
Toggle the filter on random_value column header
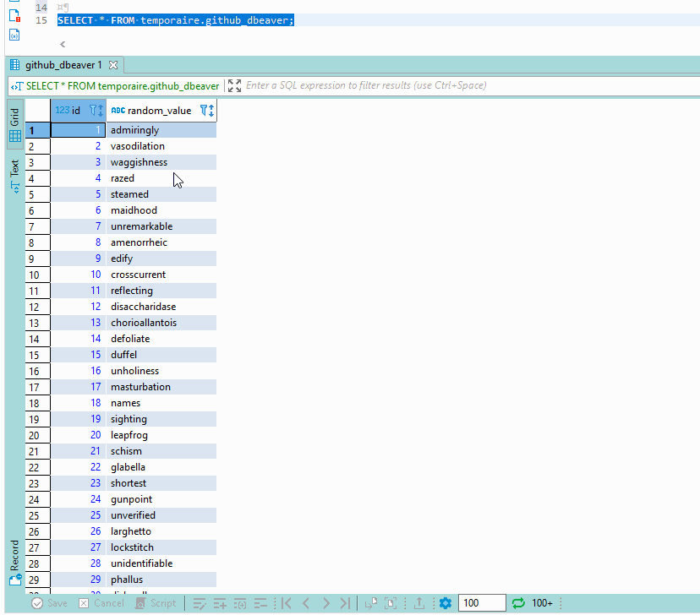(x=205, y=110)
